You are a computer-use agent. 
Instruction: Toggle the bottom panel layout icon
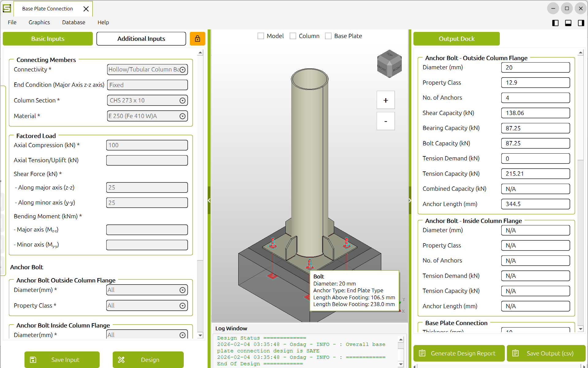click(x=568, y=23)
